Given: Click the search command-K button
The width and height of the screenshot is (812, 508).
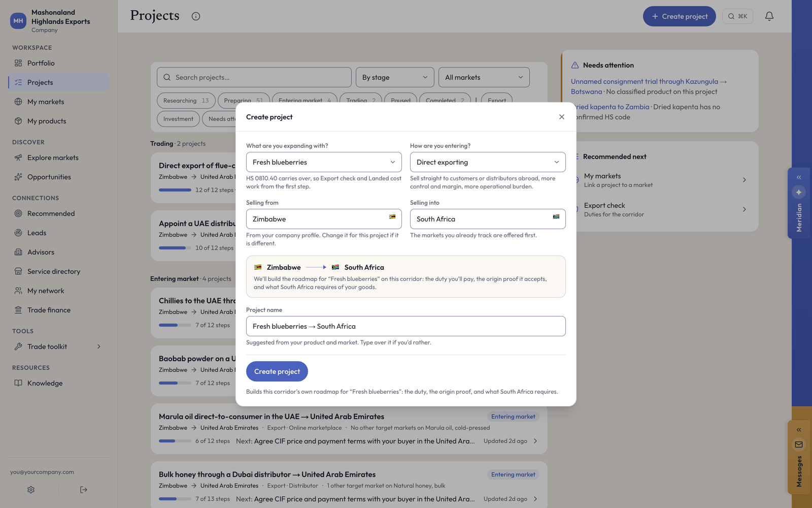Looking at the screenshot, I should click(x=738, y=16).
